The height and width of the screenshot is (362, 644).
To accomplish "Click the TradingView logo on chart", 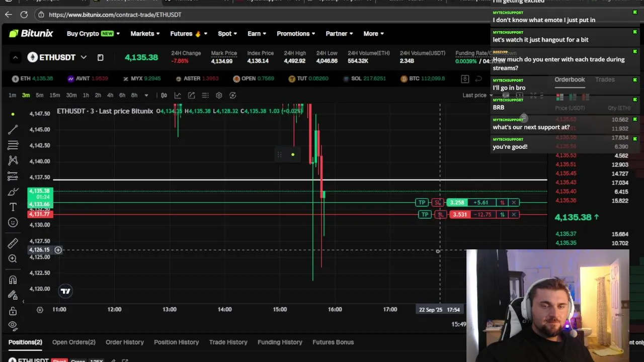I will pyautogui.click(x=65, y=291).
